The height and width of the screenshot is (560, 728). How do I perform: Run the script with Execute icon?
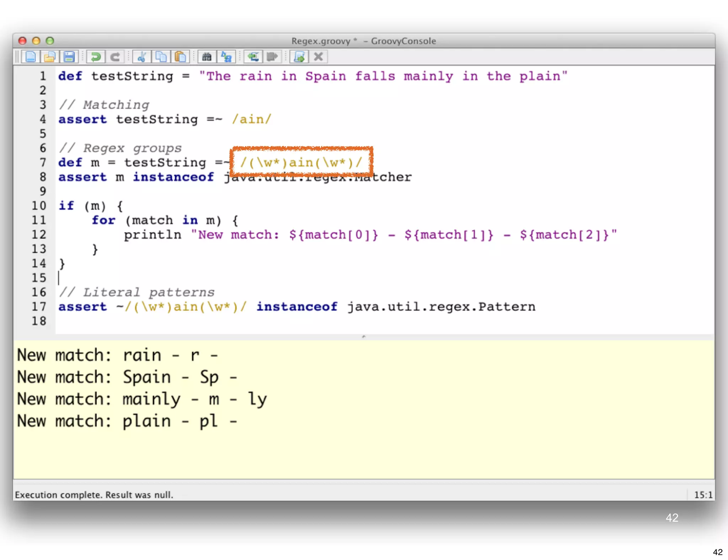point(299,57)
